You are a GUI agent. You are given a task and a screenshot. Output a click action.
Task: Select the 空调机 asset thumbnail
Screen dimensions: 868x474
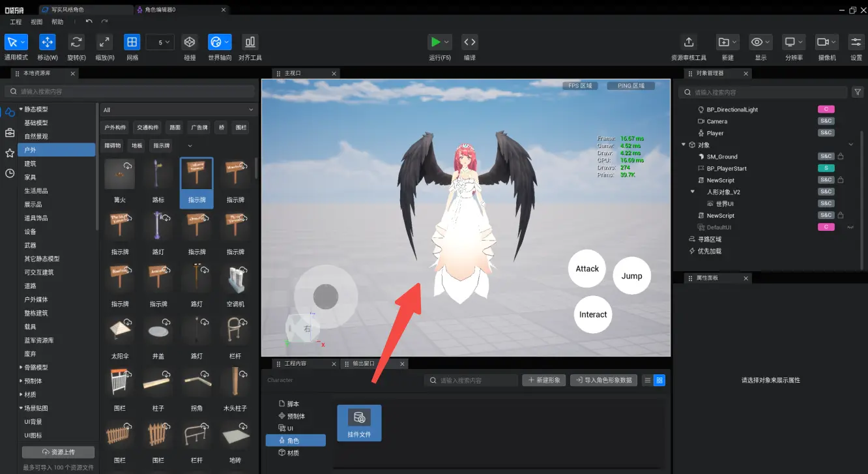click(235, 279)
